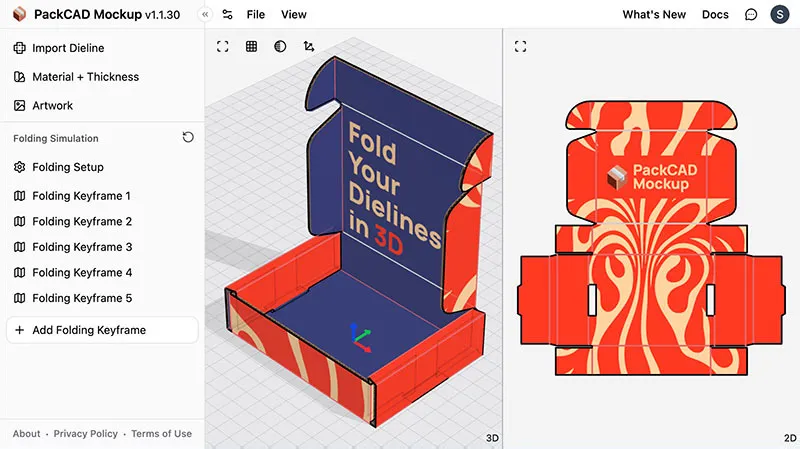Open the user avatar S menu
Screen dimensions: 800x449
780,14
